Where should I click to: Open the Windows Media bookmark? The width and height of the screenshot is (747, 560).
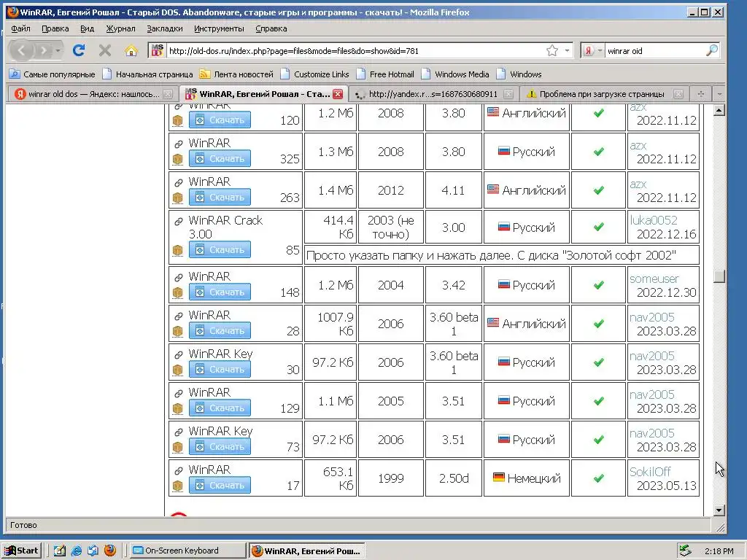click(x=455, y=74)
